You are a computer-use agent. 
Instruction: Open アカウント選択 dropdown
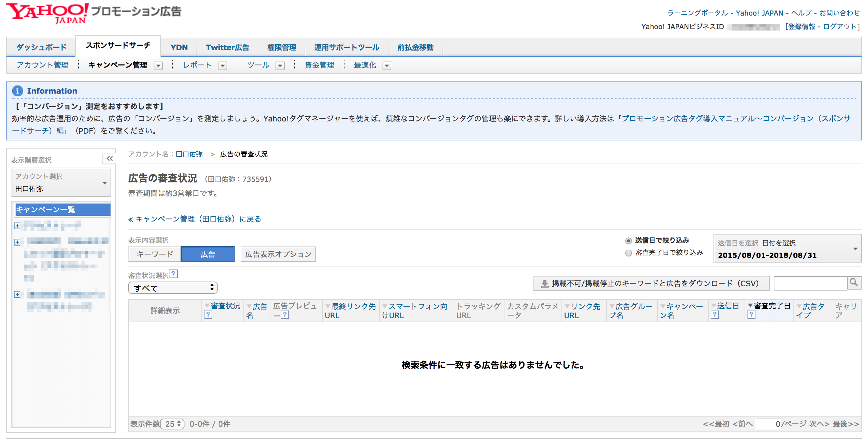61,182
